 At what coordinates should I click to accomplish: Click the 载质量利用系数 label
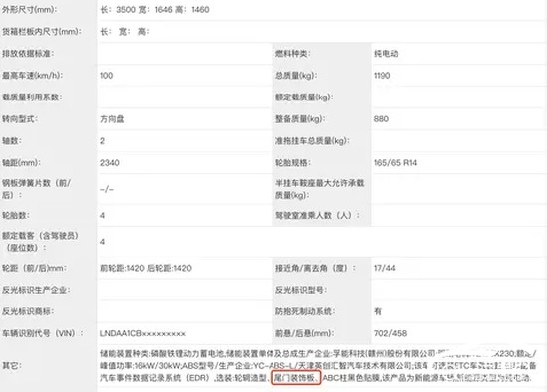pyautogui.click(x=32, y=98)
